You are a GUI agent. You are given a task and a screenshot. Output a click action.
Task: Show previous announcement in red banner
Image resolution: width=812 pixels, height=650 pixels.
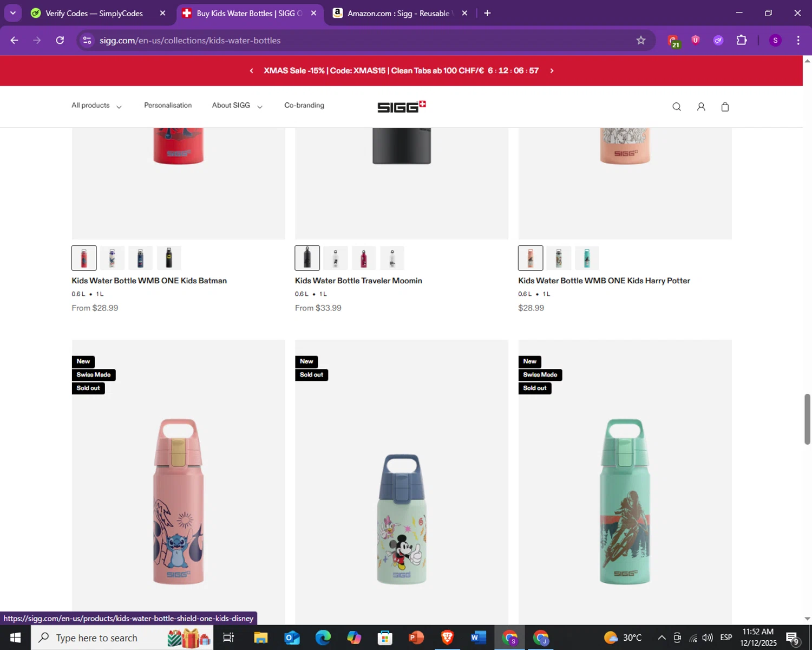coord(251,71)
